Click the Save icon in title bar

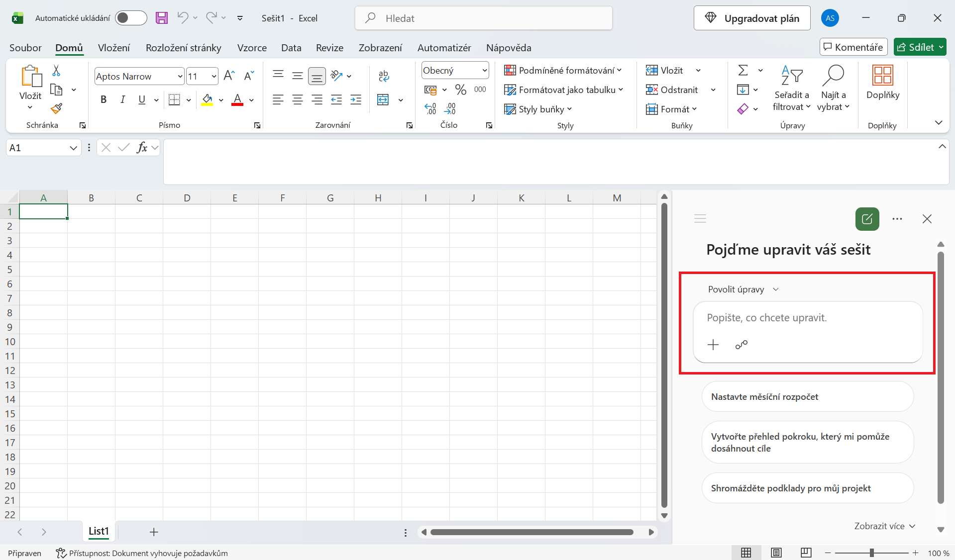point(162,18)
